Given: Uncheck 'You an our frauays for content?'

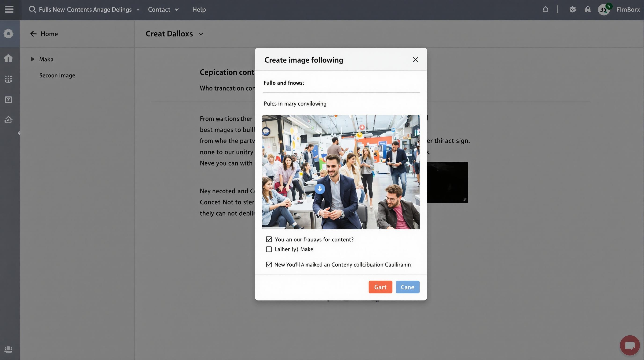Looking at the screenshot, I should (x=269, y=239).
